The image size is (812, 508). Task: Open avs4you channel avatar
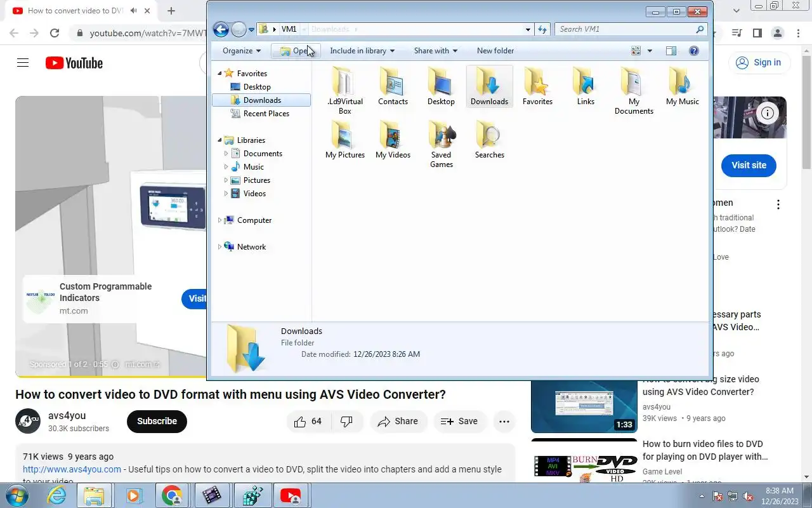(29, 421)
